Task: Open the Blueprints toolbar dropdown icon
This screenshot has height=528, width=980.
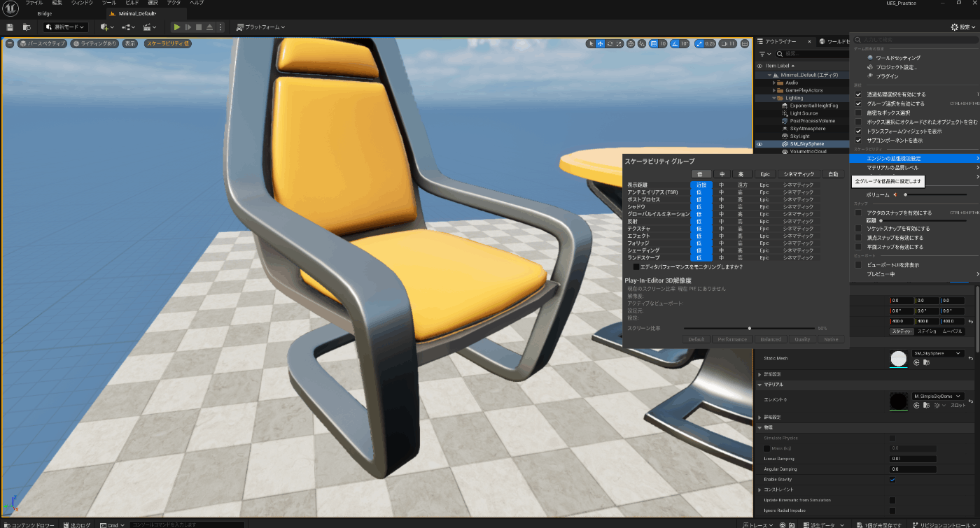Action: point(127,27)
